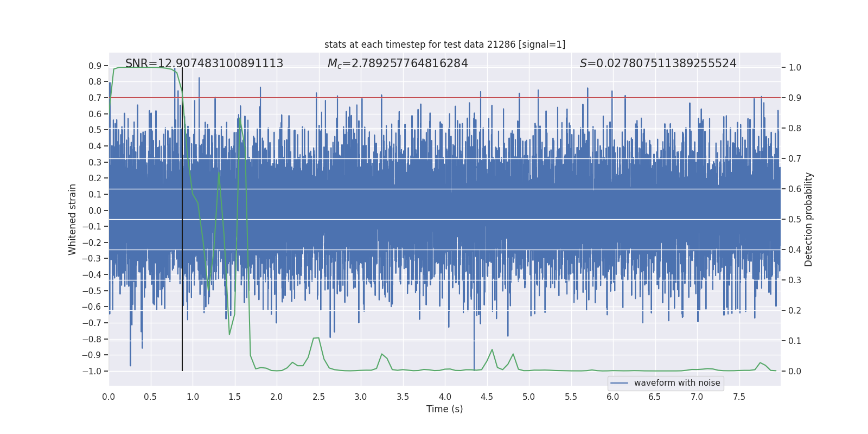Click the Detection probability tick label 0.4
Image resolution: width=868 pixels, height=434 pixels.
coord(795,250)
